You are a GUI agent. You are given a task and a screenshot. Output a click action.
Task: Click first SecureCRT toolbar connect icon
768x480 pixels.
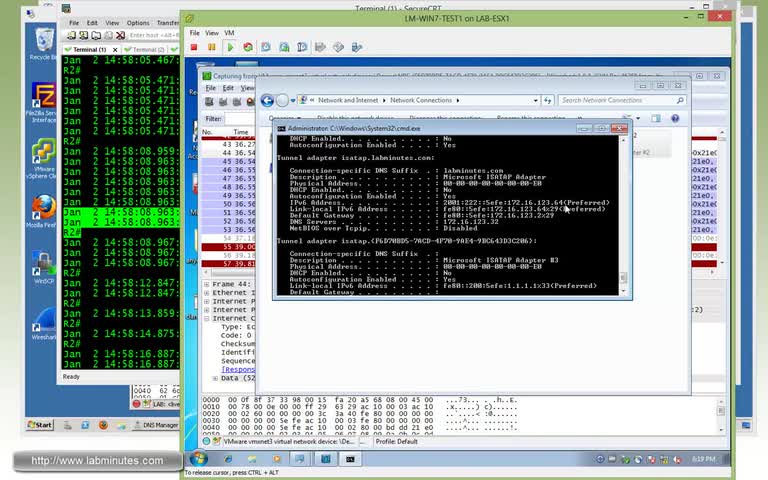[72, 35]
